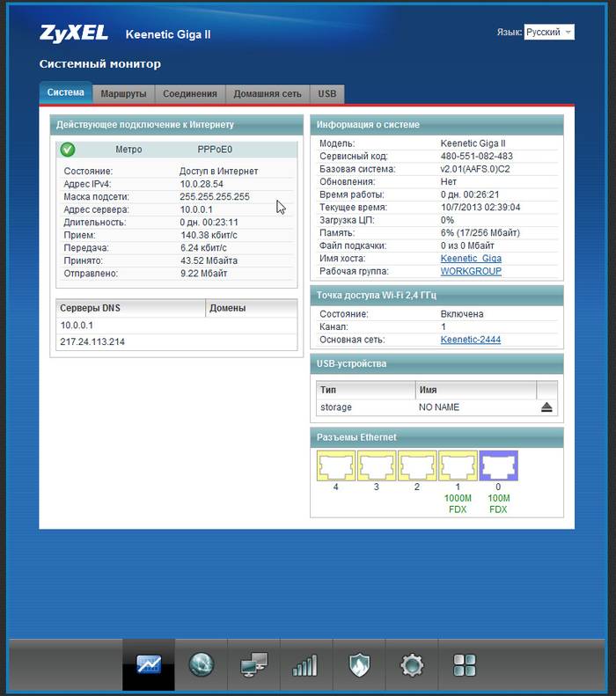This screenshot has width=616, height=696.
Task: Open the Русский language dropdown
Action: [x=549, y=32]
